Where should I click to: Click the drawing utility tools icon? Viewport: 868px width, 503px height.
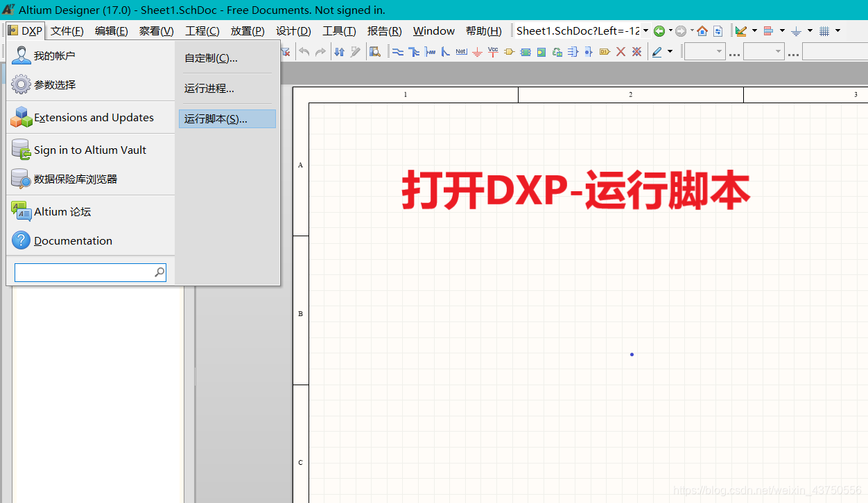[x=741, y=30]
